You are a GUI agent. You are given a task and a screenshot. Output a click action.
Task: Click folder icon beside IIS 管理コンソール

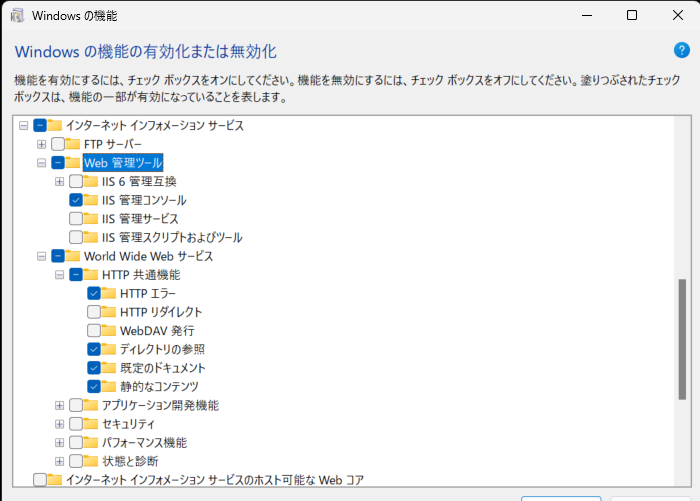90,200
